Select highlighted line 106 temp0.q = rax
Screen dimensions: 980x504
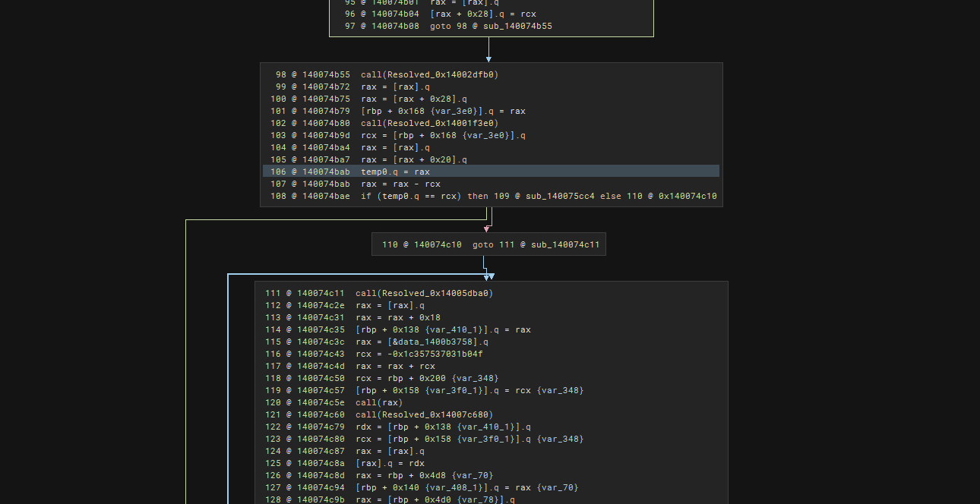395,172
